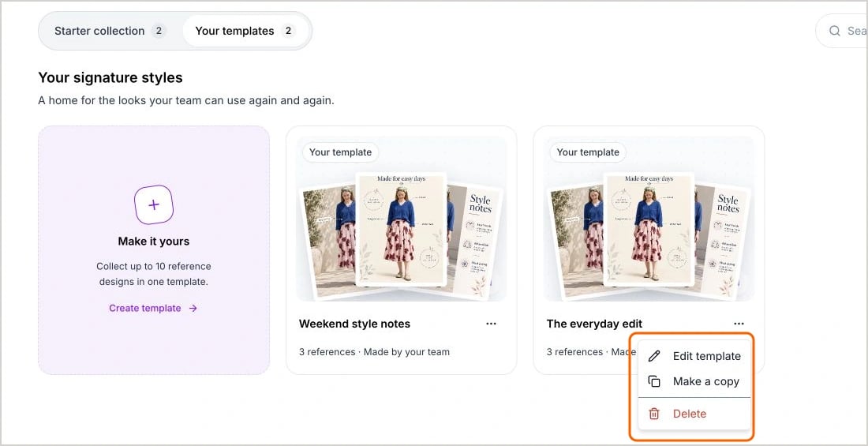Click the trash icon beside Delete
The height and width of the screenshot is (446, 868).
coord(654,414)
